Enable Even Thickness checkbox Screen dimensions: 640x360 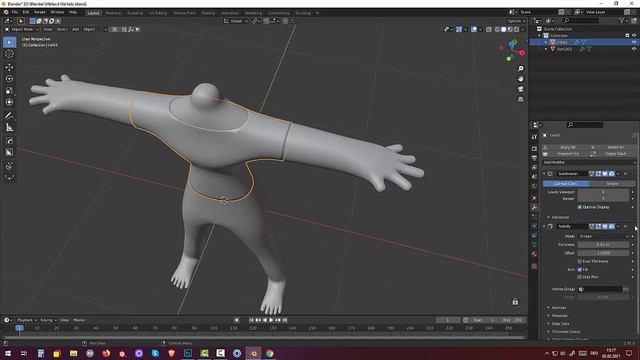pyautogui.click(x=580, y=261)
